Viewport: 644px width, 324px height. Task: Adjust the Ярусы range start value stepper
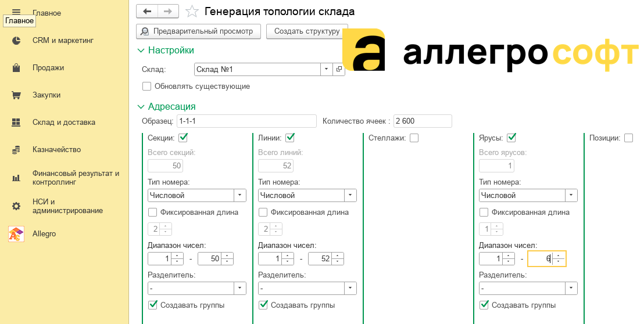(x=509, y=259)
